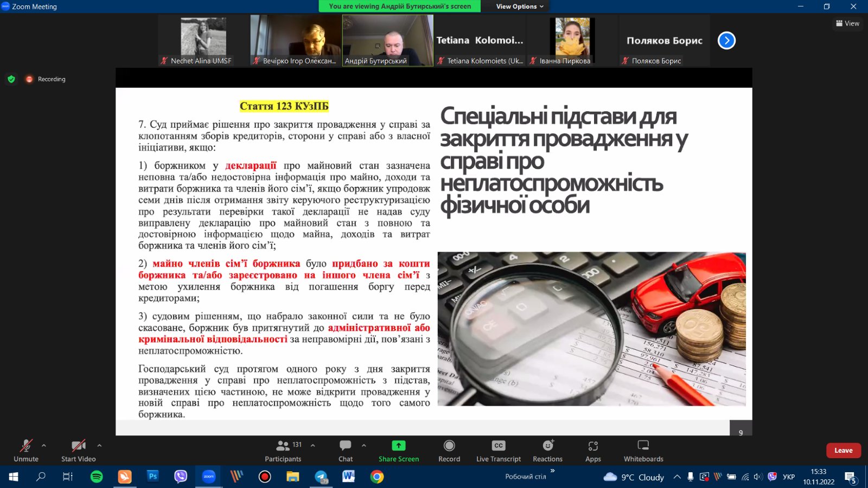Open the Chat panel
Viewport: 868px width, 488px height.
[346, 451]
